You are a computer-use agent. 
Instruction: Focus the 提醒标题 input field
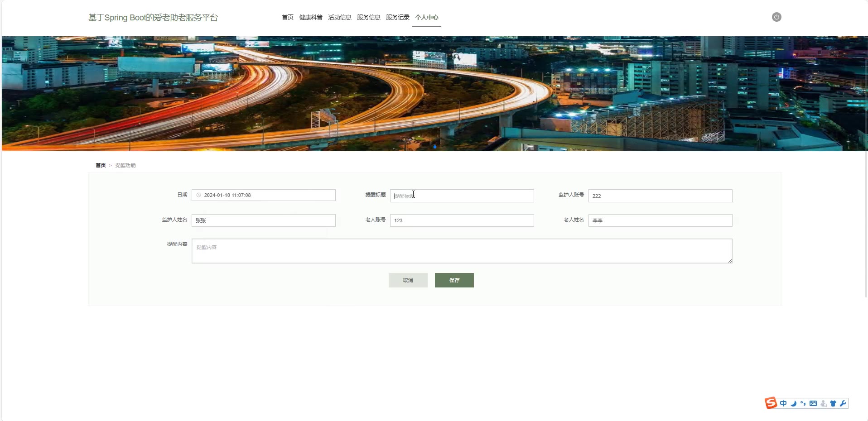tap(462, 196)
